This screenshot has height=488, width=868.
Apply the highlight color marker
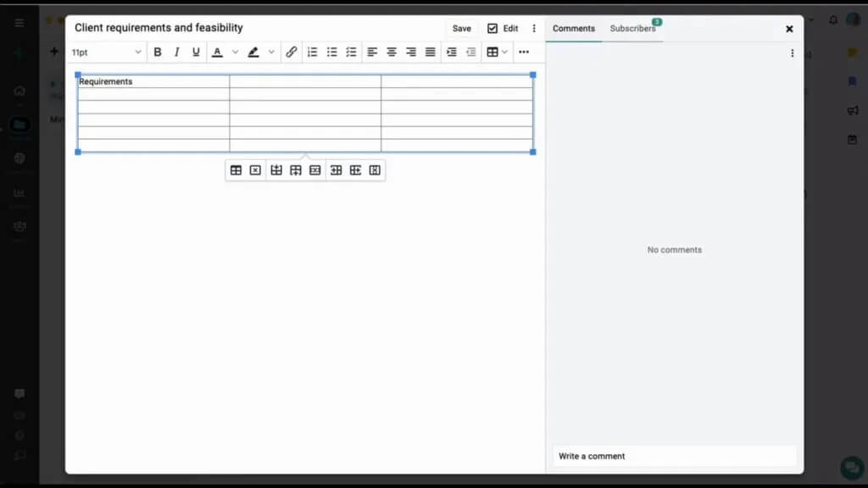click(x=253, y=53)
